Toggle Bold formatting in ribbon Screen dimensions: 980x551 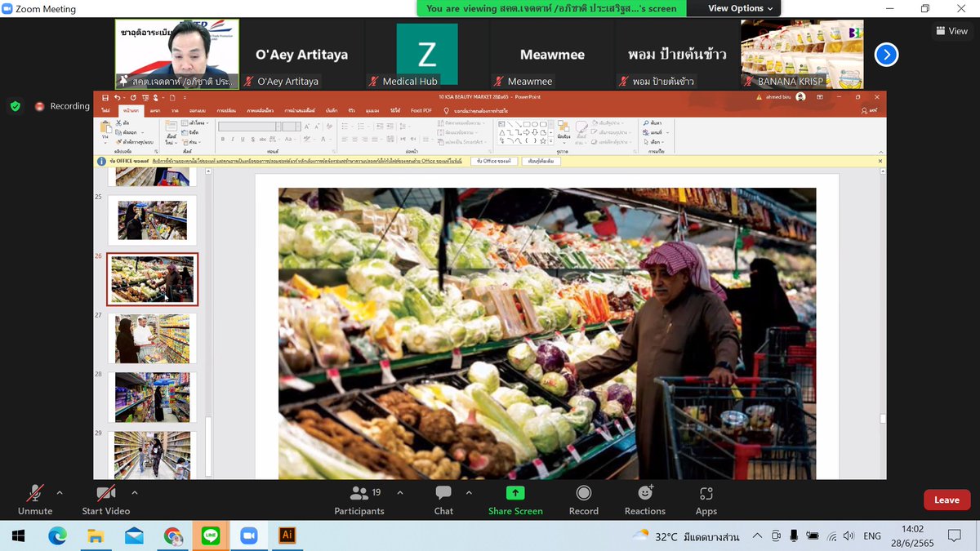[x=222, y=140]
